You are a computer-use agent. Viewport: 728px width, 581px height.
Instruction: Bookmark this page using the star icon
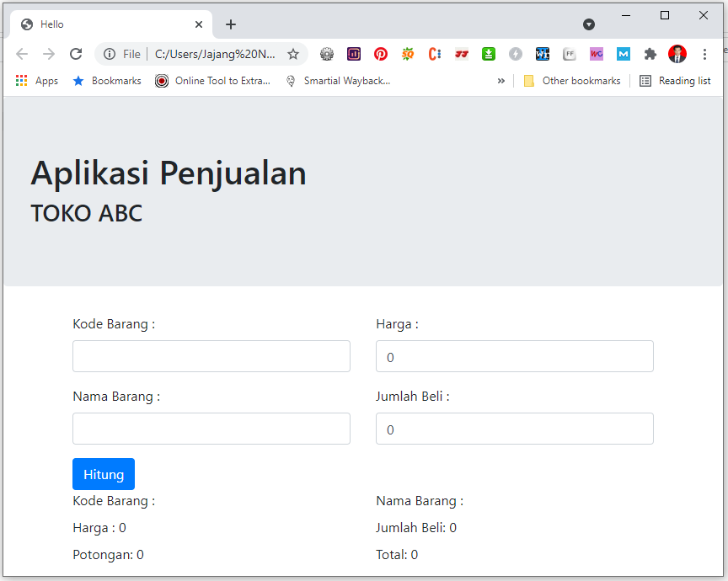tap(293, 53)
